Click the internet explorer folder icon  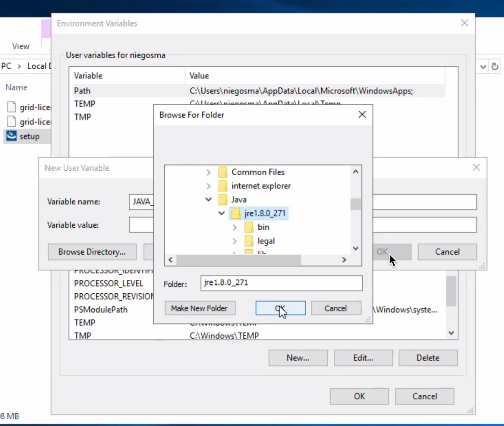pos(223,186)
